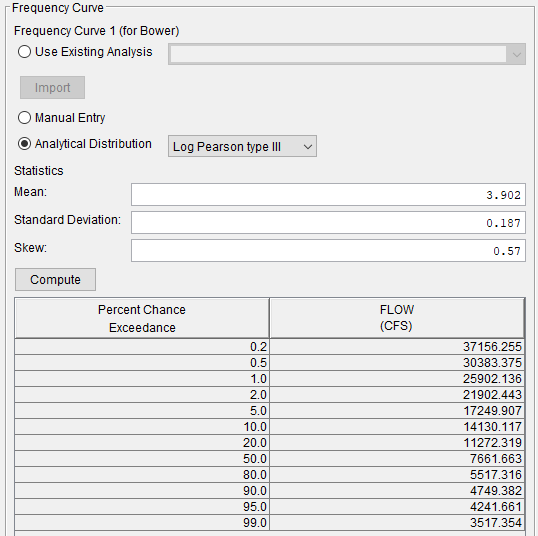Select the 1.0 percent exceedance cell
The height and width of the screenshot is (536, 538).
point(142,379)
